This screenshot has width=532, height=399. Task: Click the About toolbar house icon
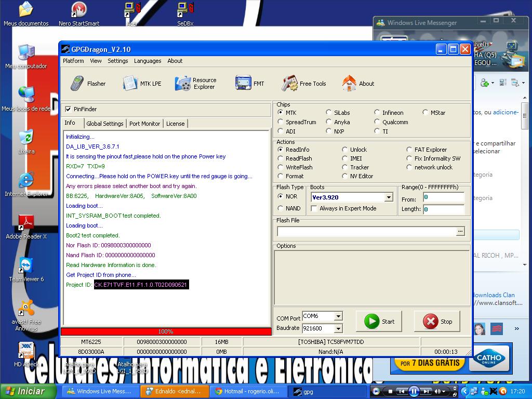[x=349, y=84]
